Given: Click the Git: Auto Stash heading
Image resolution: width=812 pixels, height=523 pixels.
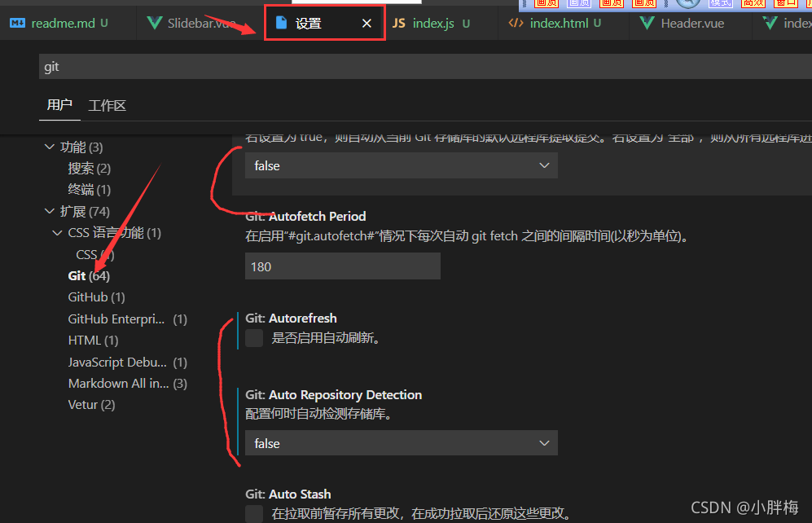Looking at the screenshot, I should (288, 494).
